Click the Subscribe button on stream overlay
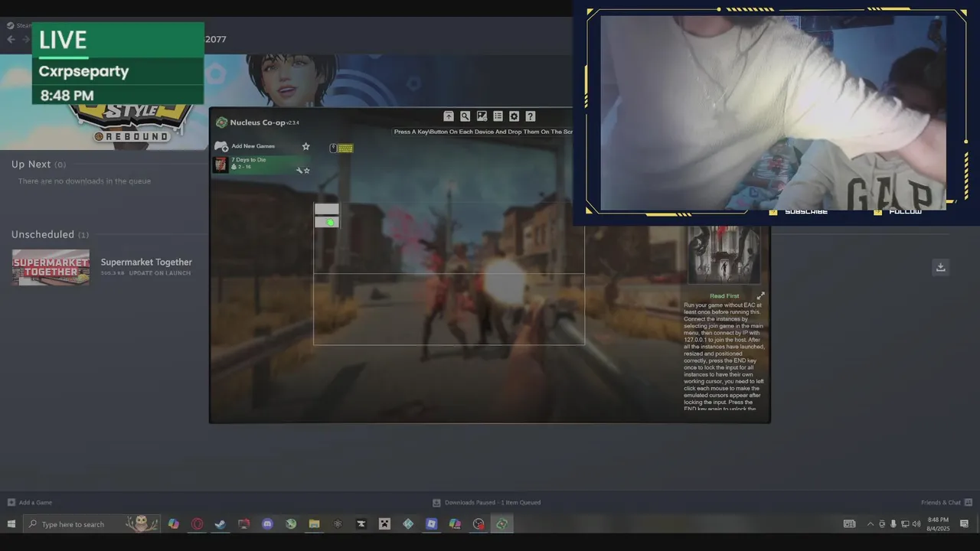Screen dimensions: 980x551 pyautogui.click(x=799, y=212)
